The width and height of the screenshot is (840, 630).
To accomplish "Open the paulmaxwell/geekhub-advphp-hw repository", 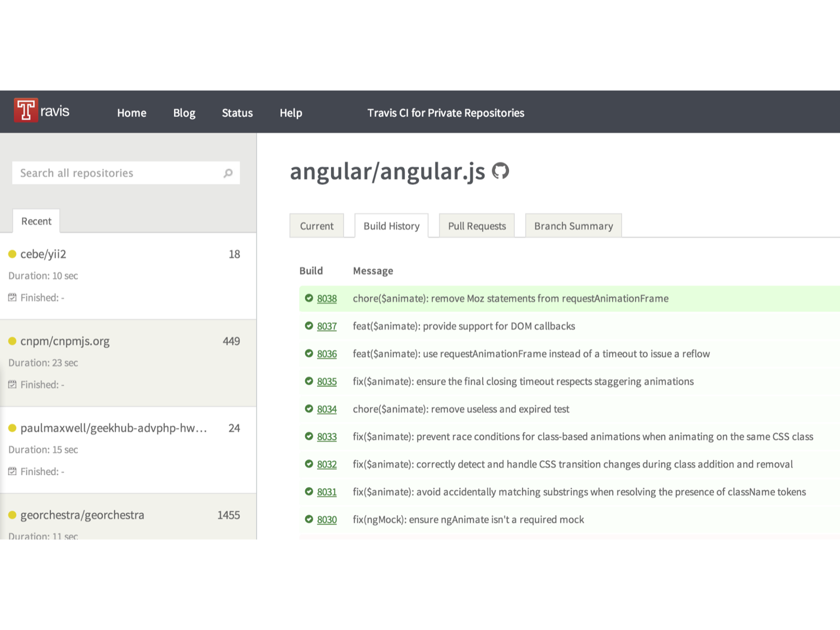I will (x=114, y=428).
